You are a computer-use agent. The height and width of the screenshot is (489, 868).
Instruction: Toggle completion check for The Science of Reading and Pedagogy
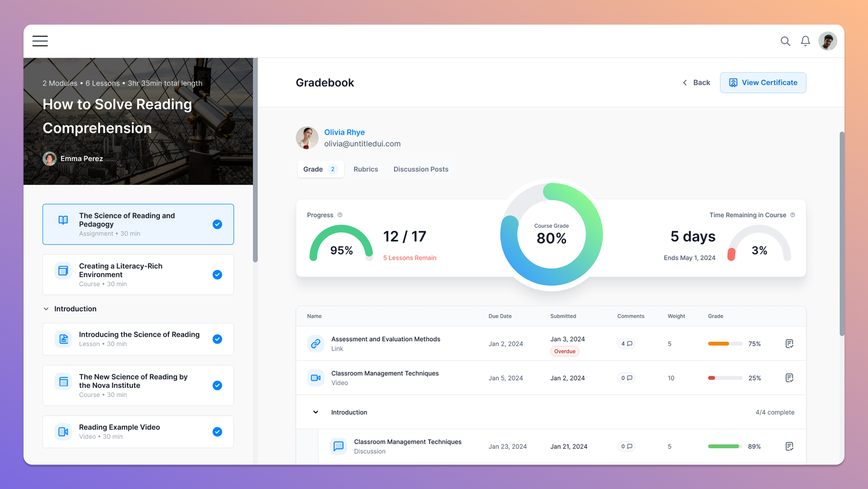click(x=217, y=224)
